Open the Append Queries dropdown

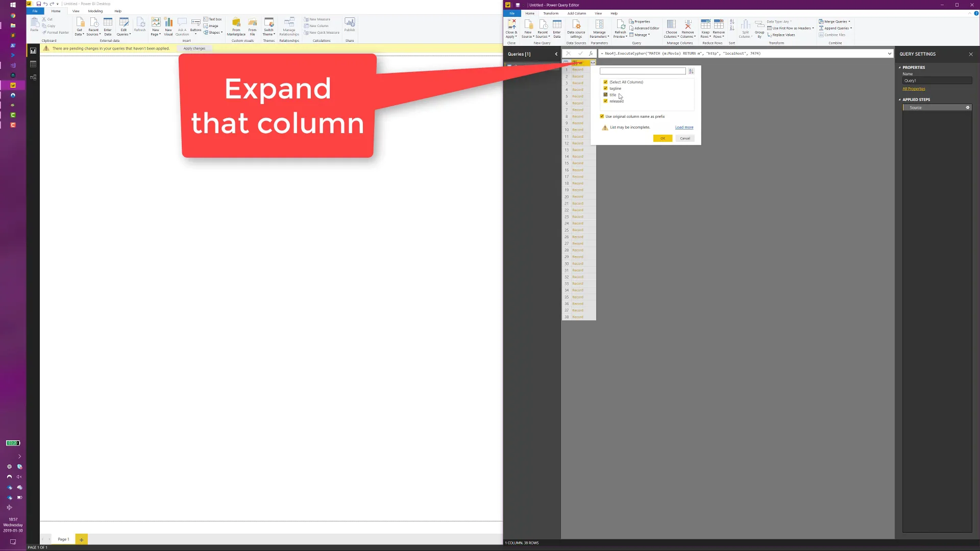click(836, 28)
